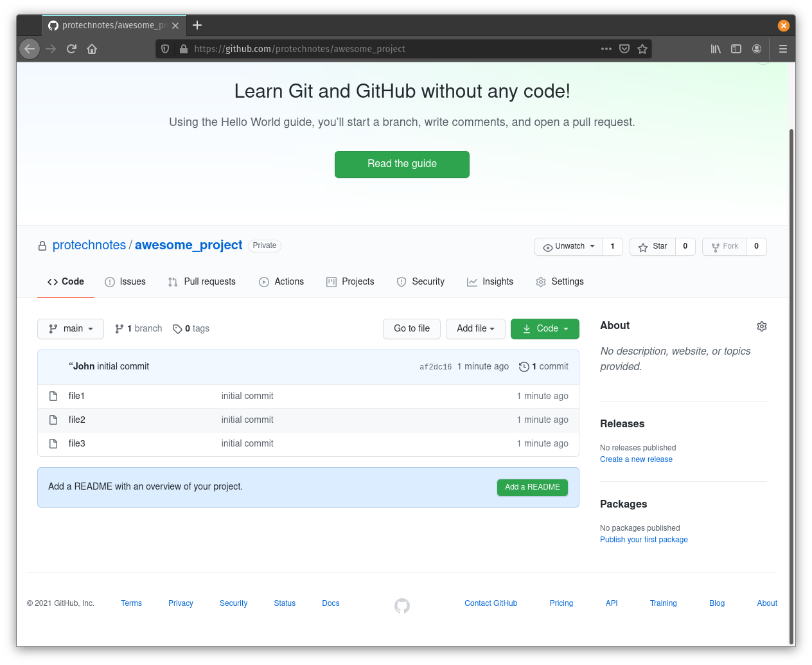Image resolution: width=812 pixels, height=665 pixels.
Task: Open the Projects tab
Action: pos(350,282)
